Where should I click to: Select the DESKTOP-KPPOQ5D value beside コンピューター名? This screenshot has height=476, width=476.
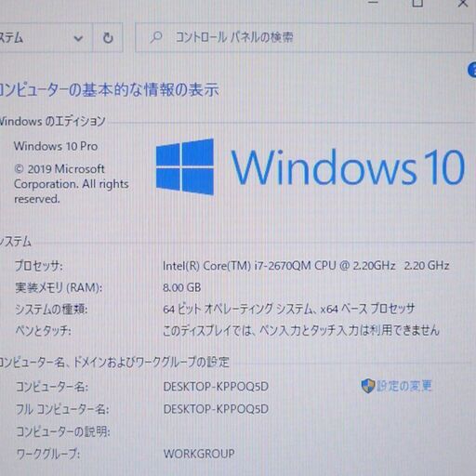click(216, 387)
